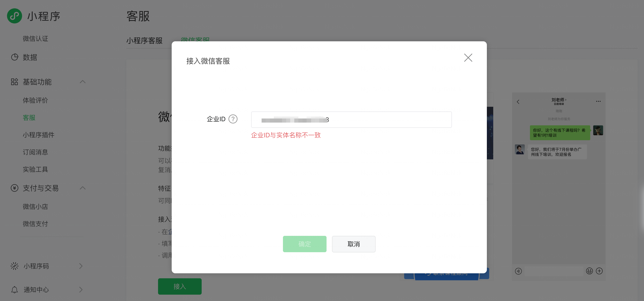
Task: Collapse the 支付与交易 section chevron
Action: point(82,188)
